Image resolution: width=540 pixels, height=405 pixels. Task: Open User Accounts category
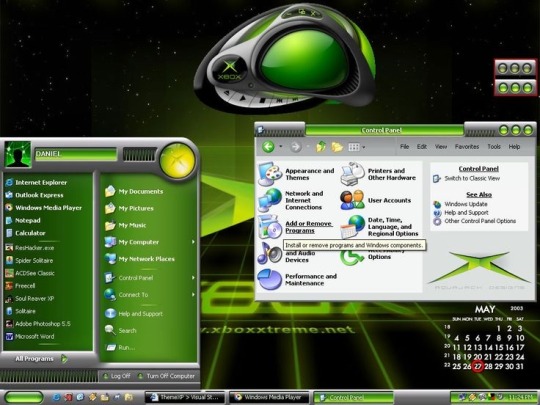(376, 200)
